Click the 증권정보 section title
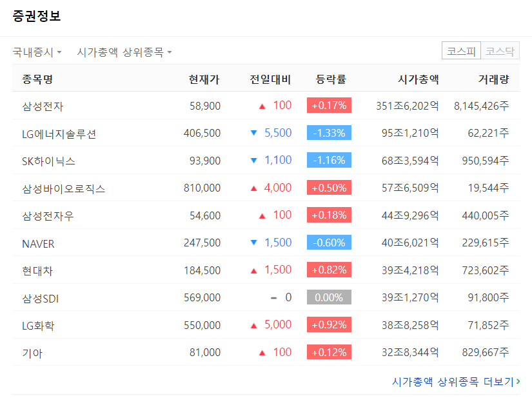The width and height of the screenshot is (532, 398). [37, 16]
